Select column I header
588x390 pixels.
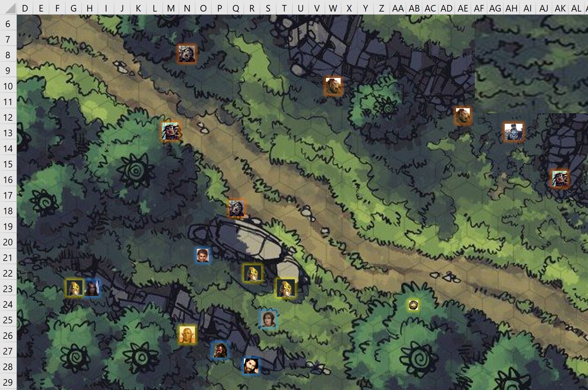(x=106, y=8)
